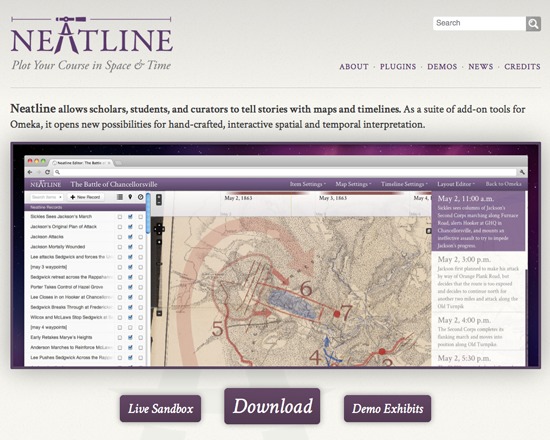Click the browser back arrow in the screenshot
Screen dimensions: 550x440
point(30,172)
